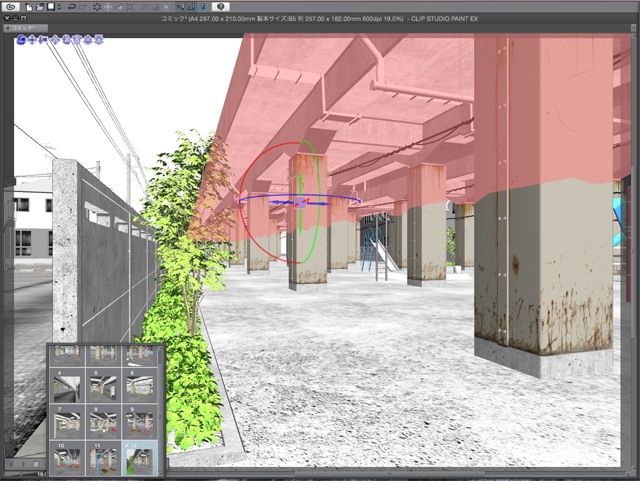Undo the last action
Screen dimensions: 640x481
[x=72, y=7]
